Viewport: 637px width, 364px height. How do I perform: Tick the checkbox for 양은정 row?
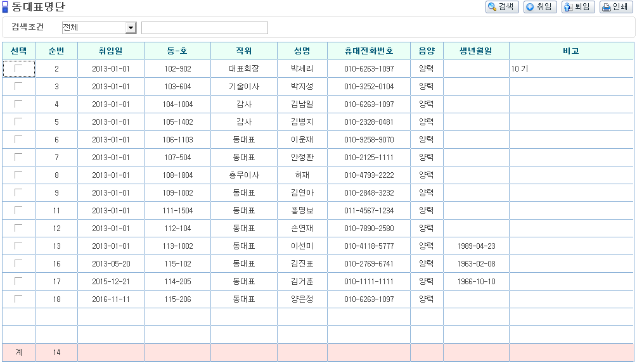click(18, 299)
